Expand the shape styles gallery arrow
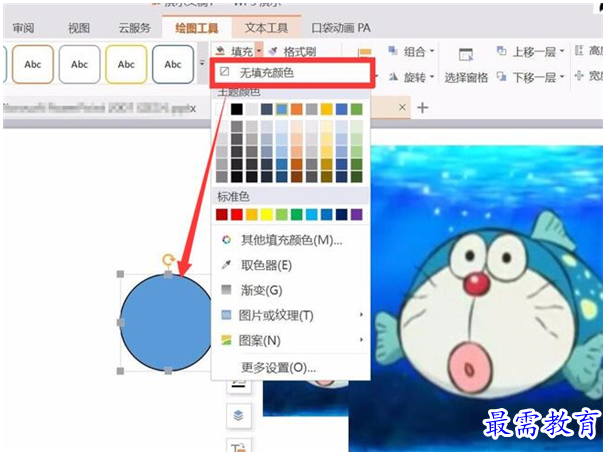The image size is (607, 455). point(202,63)
